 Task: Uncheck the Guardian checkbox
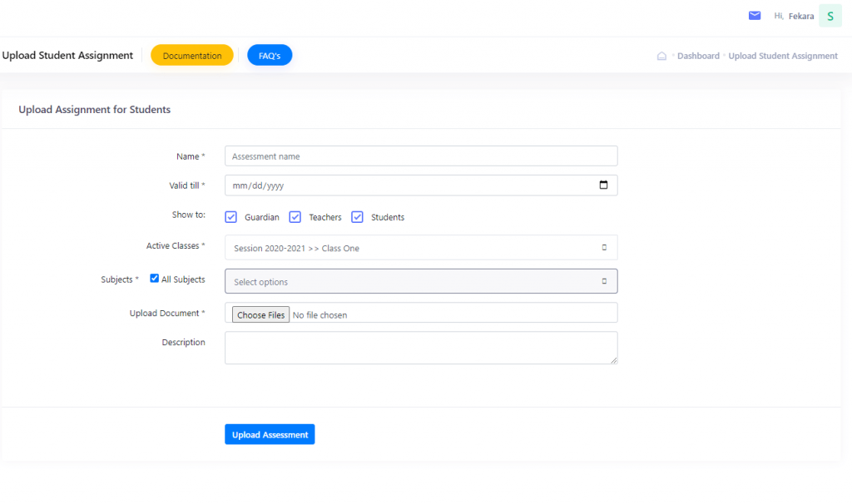point(231,217)
